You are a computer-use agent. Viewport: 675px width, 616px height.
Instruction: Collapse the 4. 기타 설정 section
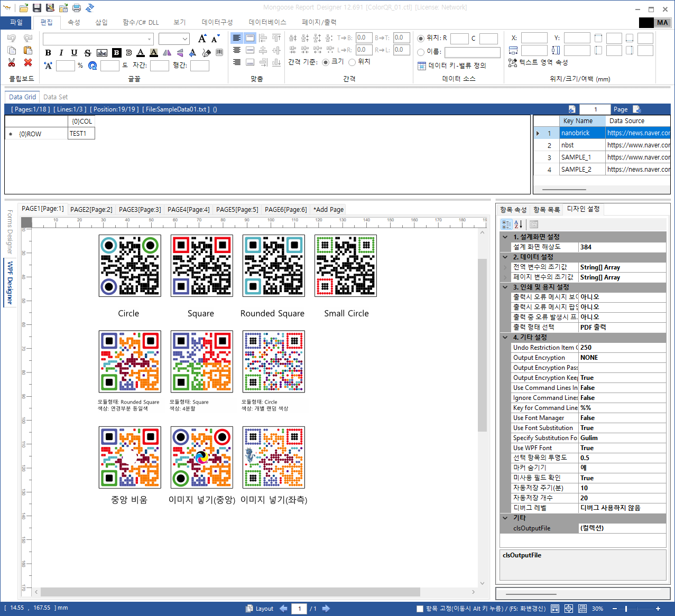[x=505, y=338]
